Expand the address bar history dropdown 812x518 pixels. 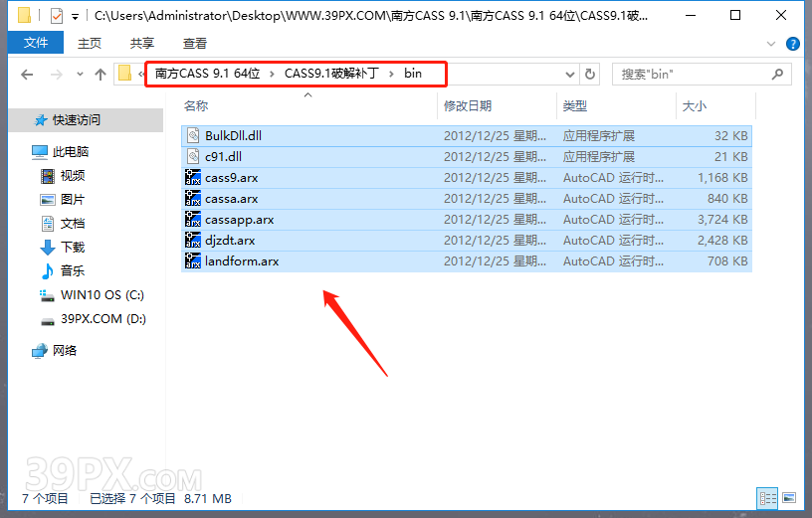pyautogui.click(x=569, y=75)
